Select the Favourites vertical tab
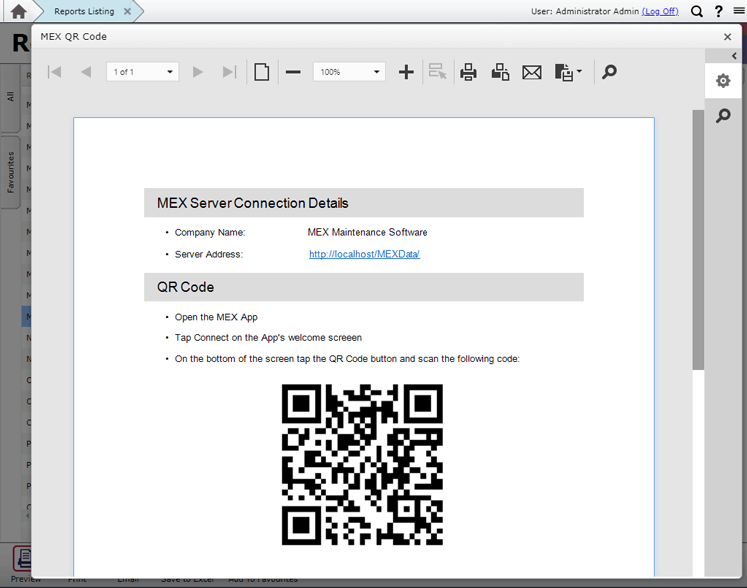 (11, 172)
